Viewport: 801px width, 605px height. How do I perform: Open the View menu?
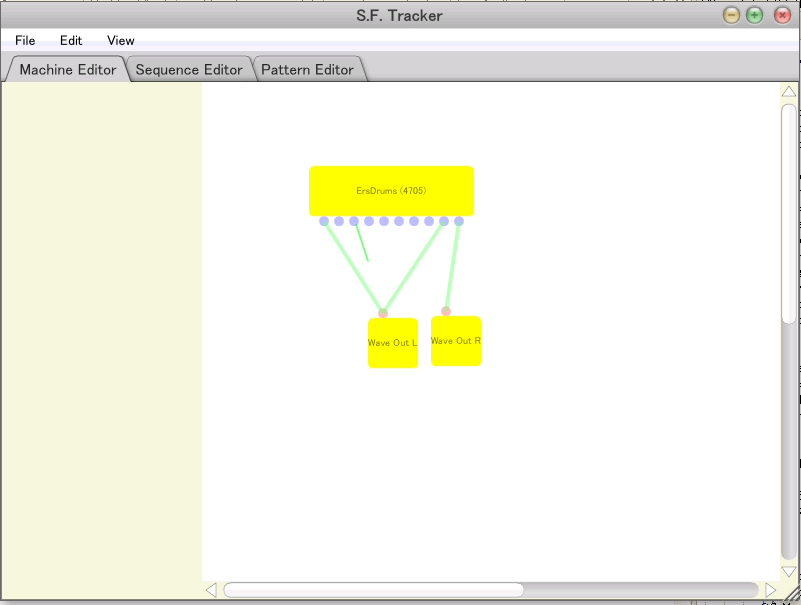121,41
